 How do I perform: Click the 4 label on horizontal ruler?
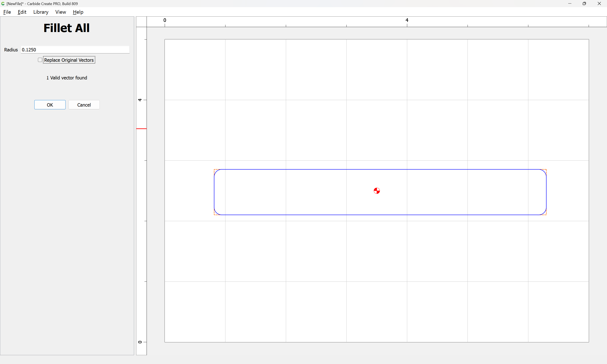point(407,20)
